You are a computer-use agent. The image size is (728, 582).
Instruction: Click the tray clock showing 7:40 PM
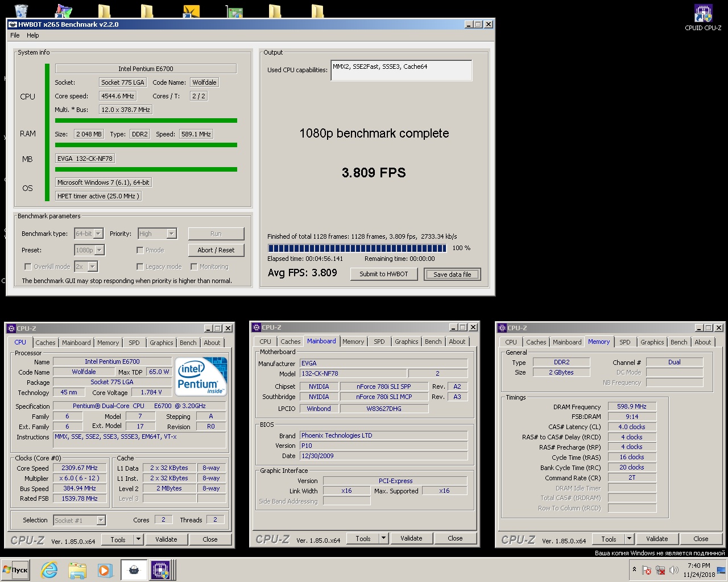coord(699,570)
